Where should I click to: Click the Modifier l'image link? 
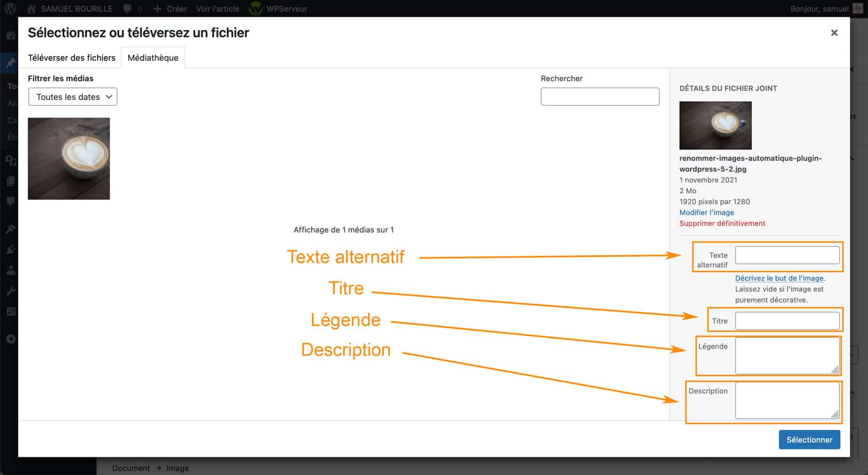click(706, 213)
